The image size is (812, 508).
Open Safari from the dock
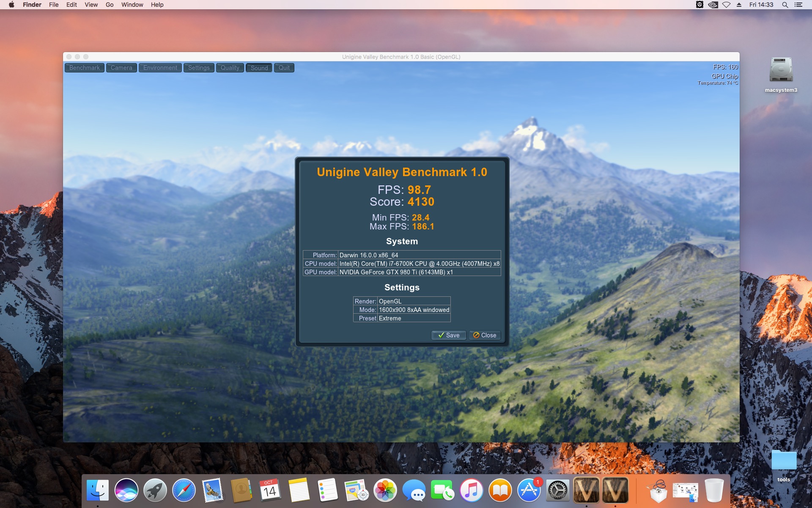click(184, 491)
